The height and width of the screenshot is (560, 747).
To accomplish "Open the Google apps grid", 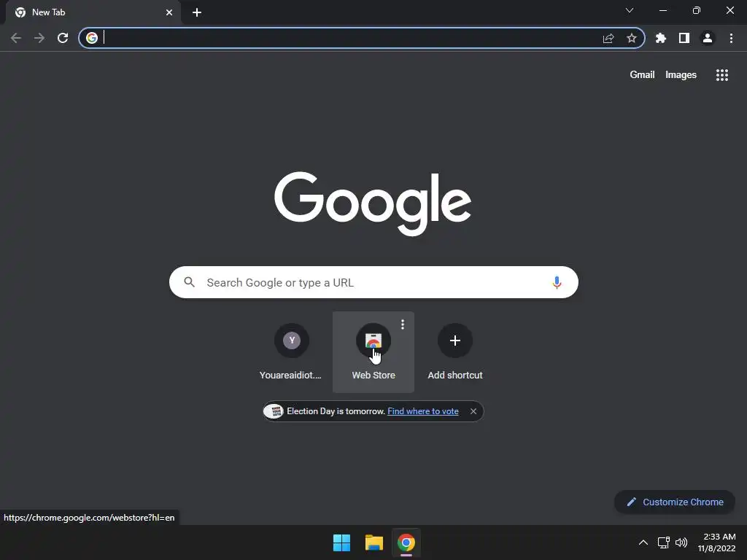I will click(x=722, y=75).
